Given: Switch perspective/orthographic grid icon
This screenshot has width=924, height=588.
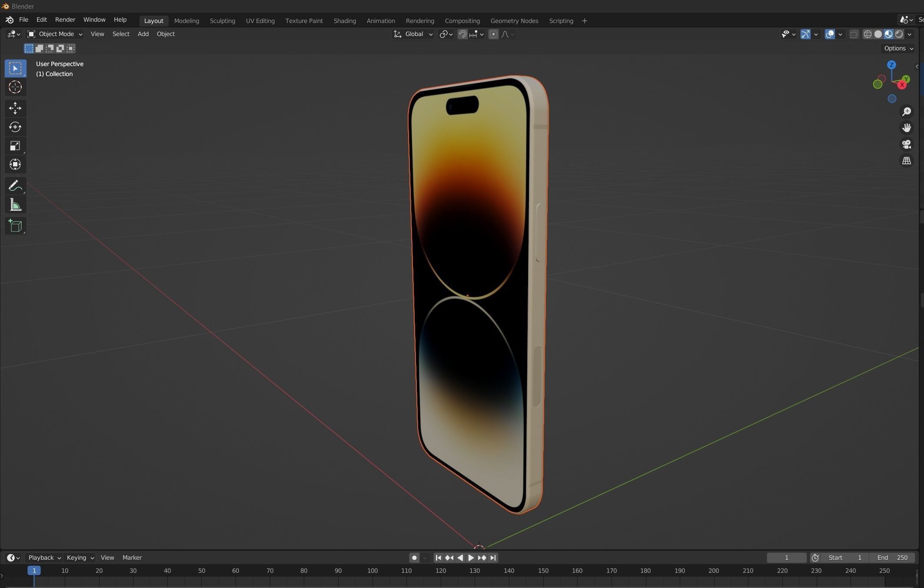Looking at the screenshot, I should point(907,161).
